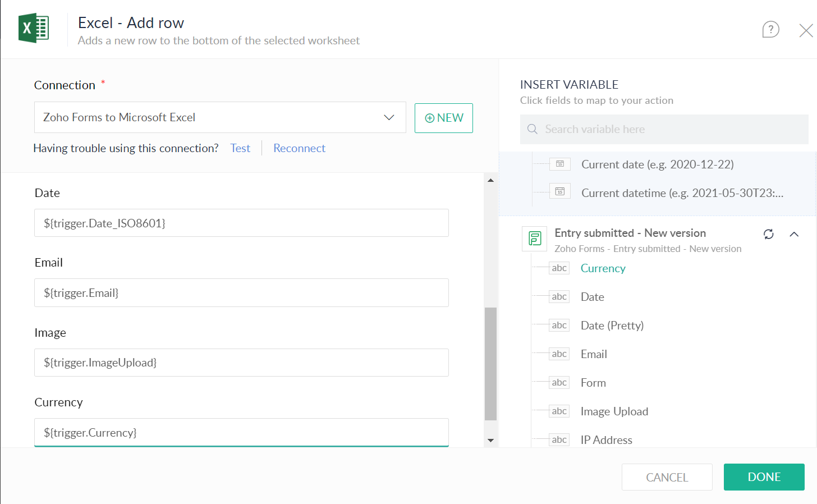The width and height of the screenshot is (817, 504).
Task: Insert the Form variable
Action: tap(593, 383)
